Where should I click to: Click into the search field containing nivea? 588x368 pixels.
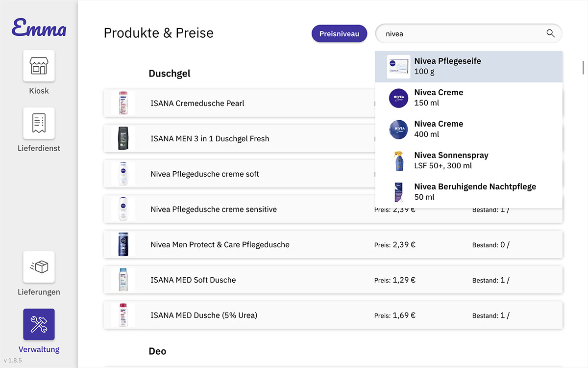461,34
